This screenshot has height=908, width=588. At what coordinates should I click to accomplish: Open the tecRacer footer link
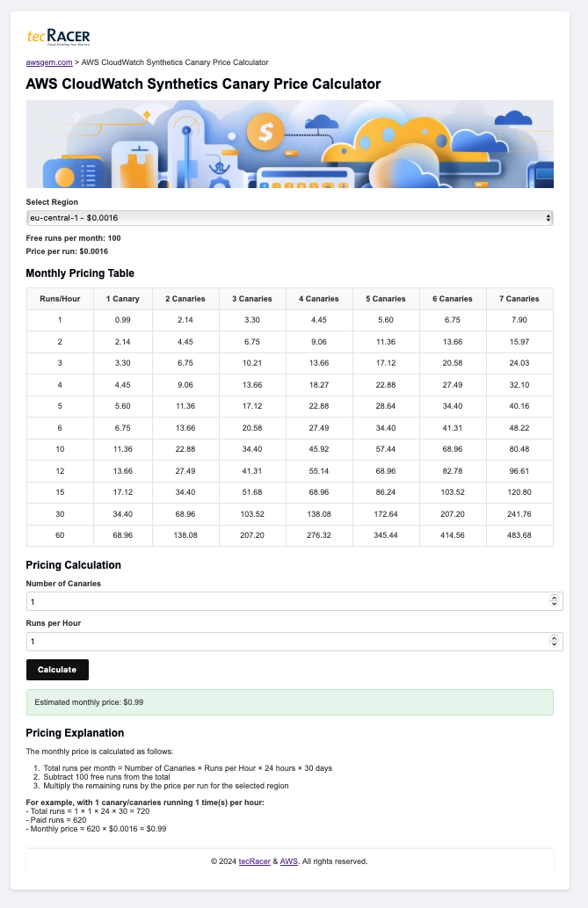pyautogui.click(x=254, y=861)
